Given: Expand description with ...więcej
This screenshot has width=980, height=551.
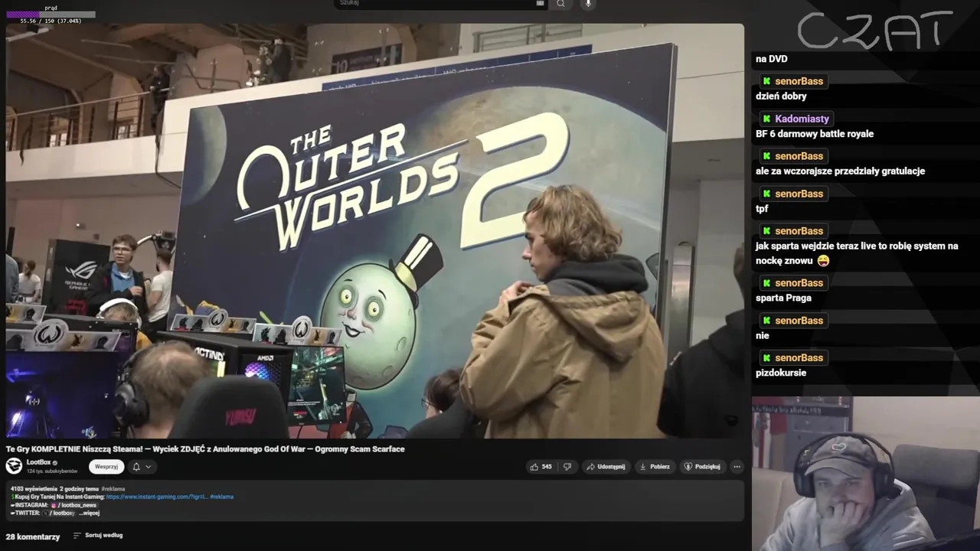Looking at the screenshot, I should 90,513.
